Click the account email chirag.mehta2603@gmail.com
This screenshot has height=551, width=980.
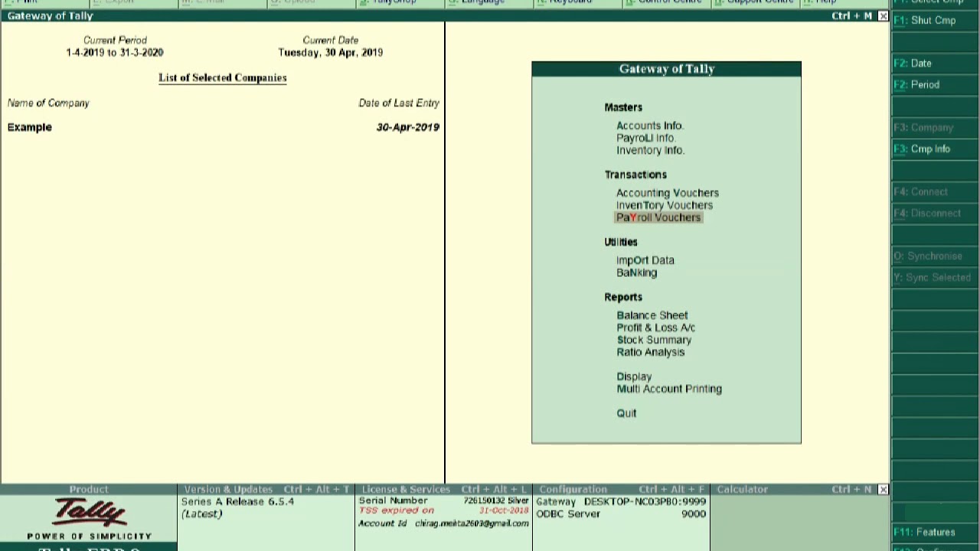tap(472, 523)
